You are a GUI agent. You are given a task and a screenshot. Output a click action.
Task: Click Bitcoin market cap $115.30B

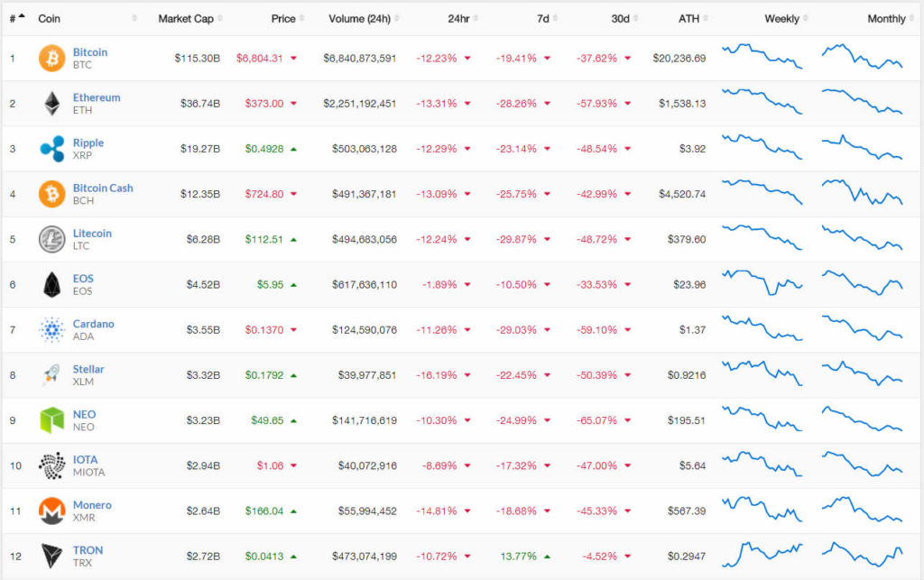click(198, 59)
